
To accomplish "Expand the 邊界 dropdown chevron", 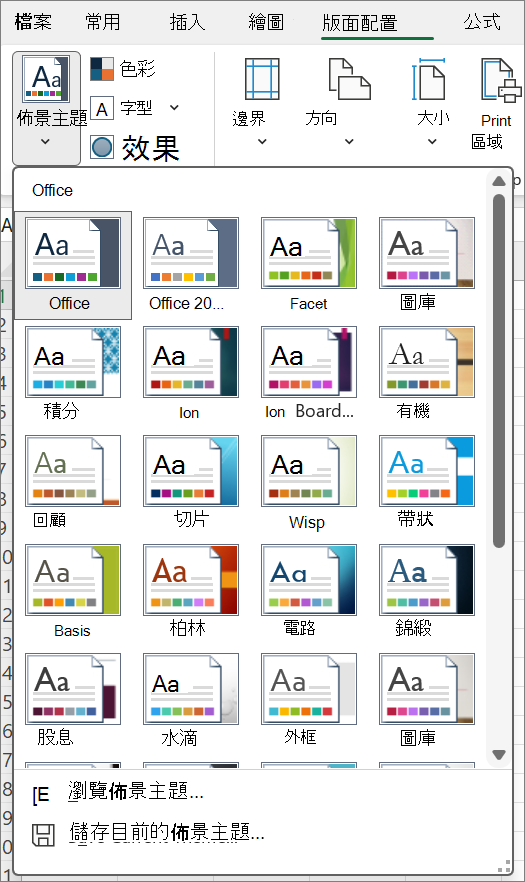I will tap(262, 141).
